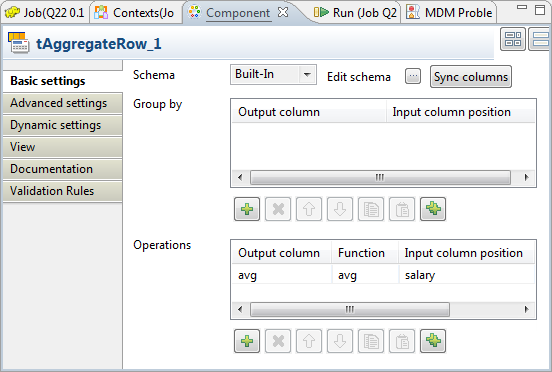Viewport: 552px width, 372px height.
Task: Click Group by Output column header
Action: pos(309,112)
